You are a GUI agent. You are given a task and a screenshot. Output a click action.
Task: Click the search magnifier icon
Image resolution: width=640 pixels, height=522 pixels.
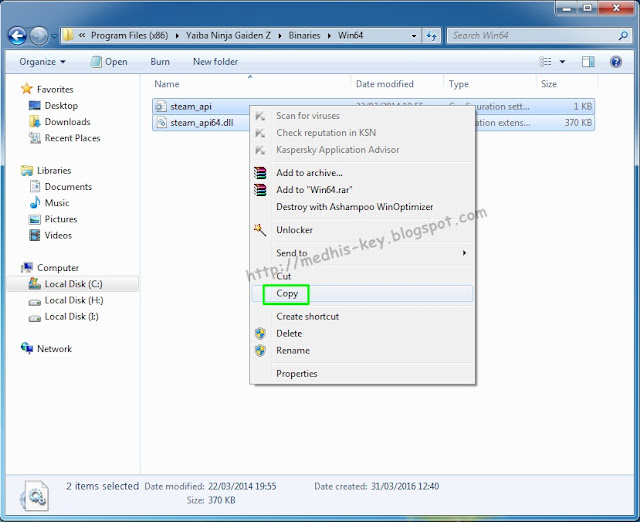click(623, 36)
